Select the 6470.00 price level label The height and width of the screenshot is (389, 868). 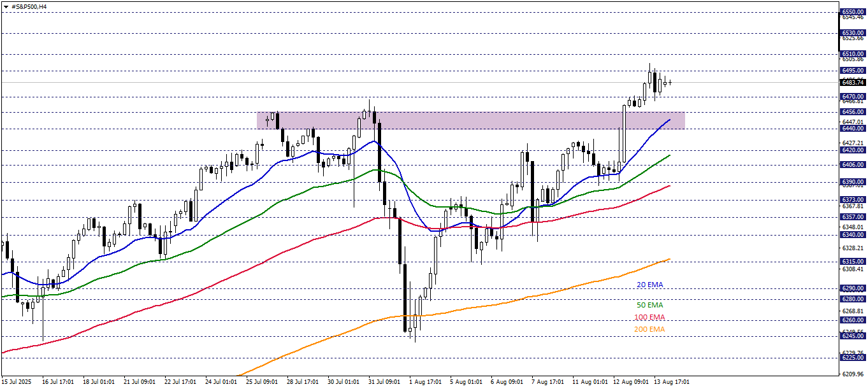pos(853,96)
